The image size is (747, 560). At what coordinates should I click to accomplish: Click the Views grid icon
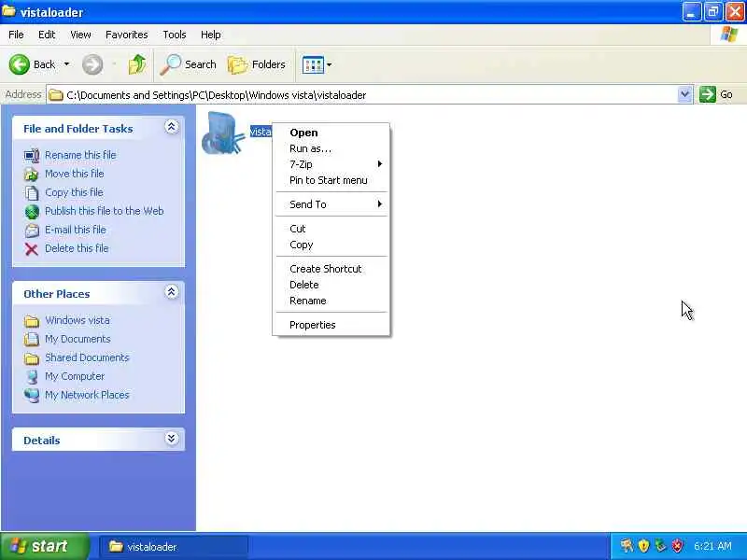[313, 64]
